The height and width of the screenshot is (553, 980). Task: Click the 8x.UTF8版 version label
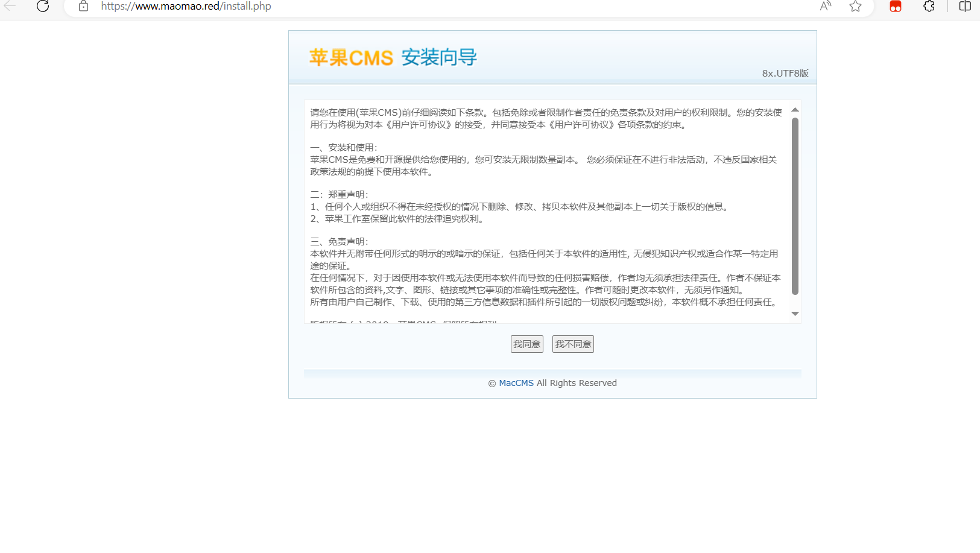(785, 73)
